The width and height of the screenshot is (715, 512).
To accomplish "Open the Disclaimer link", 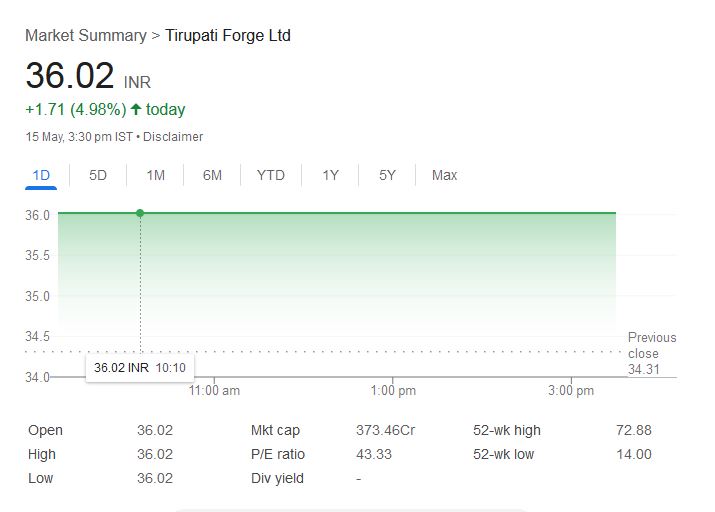I will (173, 137).
